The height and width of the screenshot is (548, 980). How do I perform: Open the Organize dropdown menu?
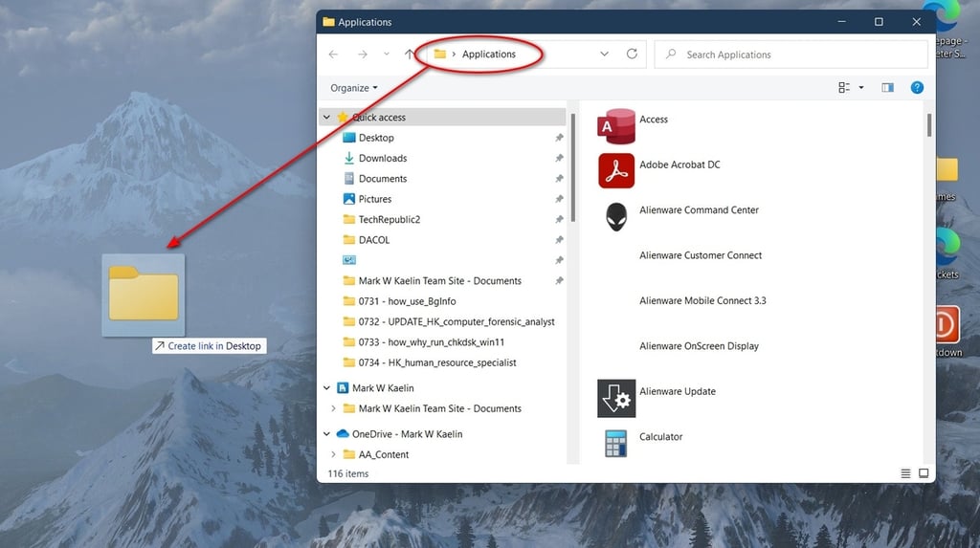coord(354,88)
